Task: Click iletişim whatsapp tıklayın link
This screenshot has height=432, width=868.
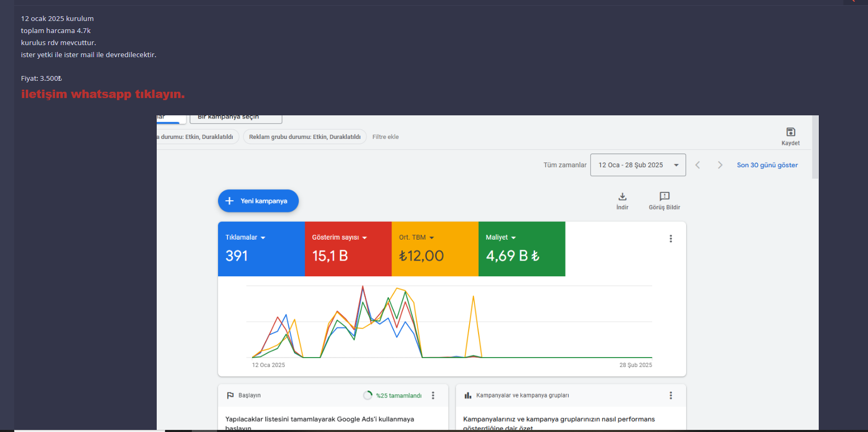Action: click(103, 94)
